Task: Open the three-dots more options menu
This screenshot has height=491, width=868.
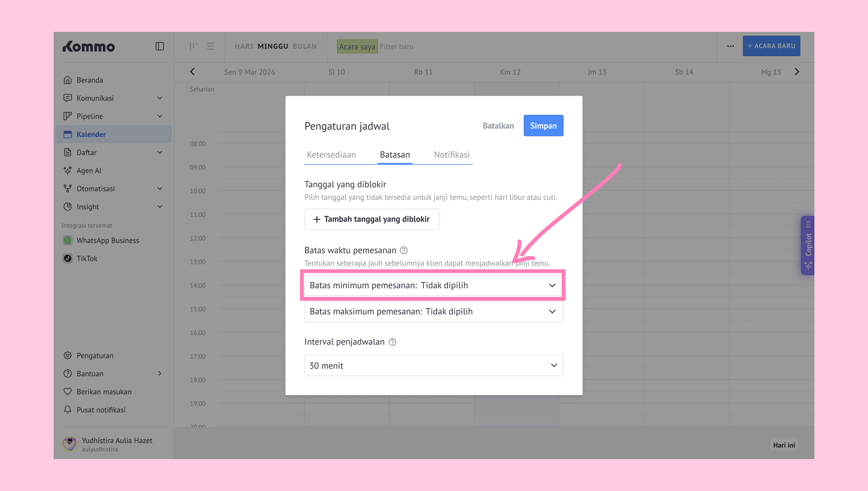Action: 730,46
